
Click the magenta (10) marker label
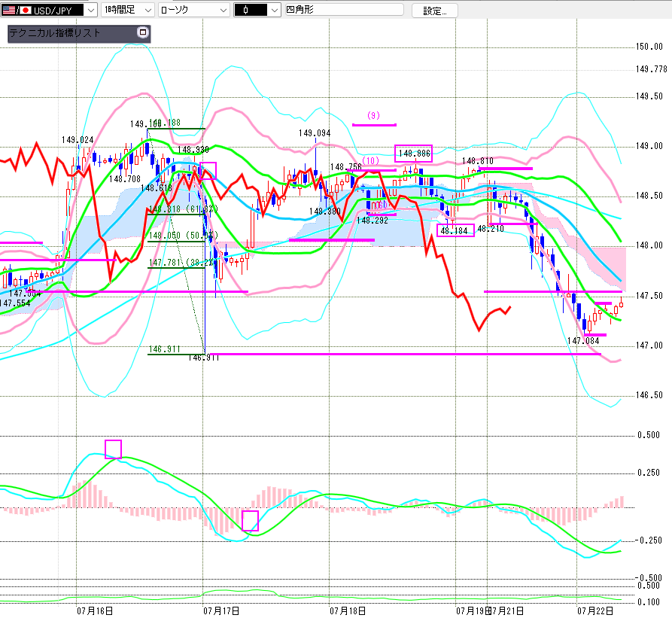pyautogui.click(x=371, y=161)
